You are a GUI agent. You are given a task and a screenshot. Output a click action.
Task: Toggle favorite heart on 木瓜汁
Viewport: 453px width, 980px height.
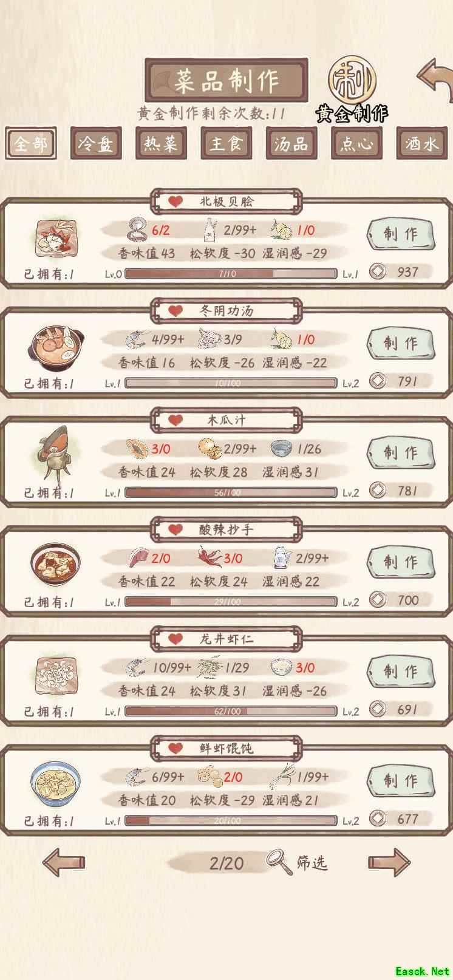point(175,420)
